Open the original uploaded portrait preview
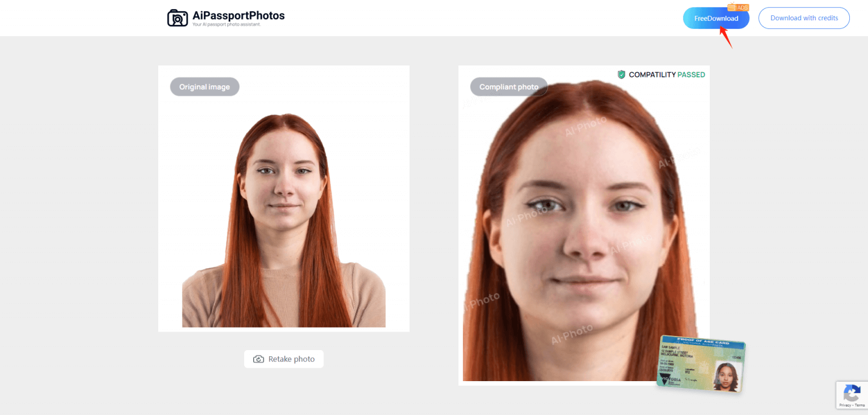The width and height of the screenshot is (868, 415). tap(284, 220)
